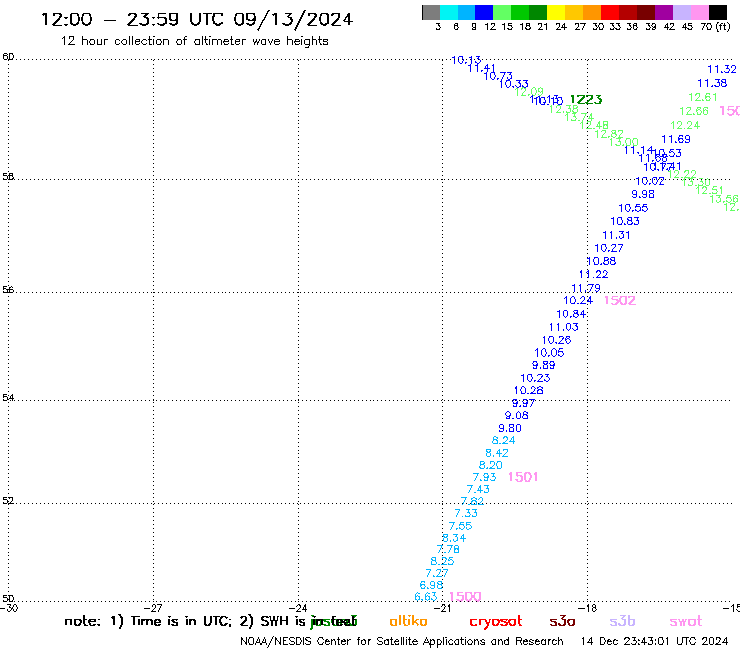
Task: Click the date range title text
Action: coord(197,19)
